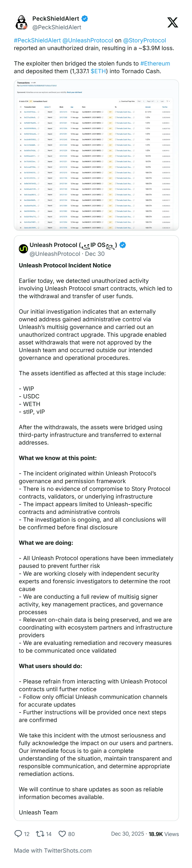Click the Unleash Protocol Incident Notice heading
192x868 pixels.
[x=65, y=265]
